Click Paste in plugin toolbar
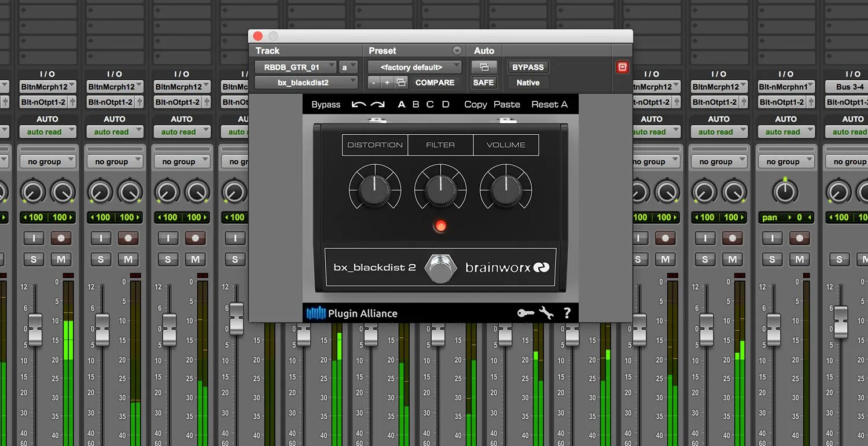Image resolution: width=868 pixels, height=446 pixels. (x=507, y=105)
